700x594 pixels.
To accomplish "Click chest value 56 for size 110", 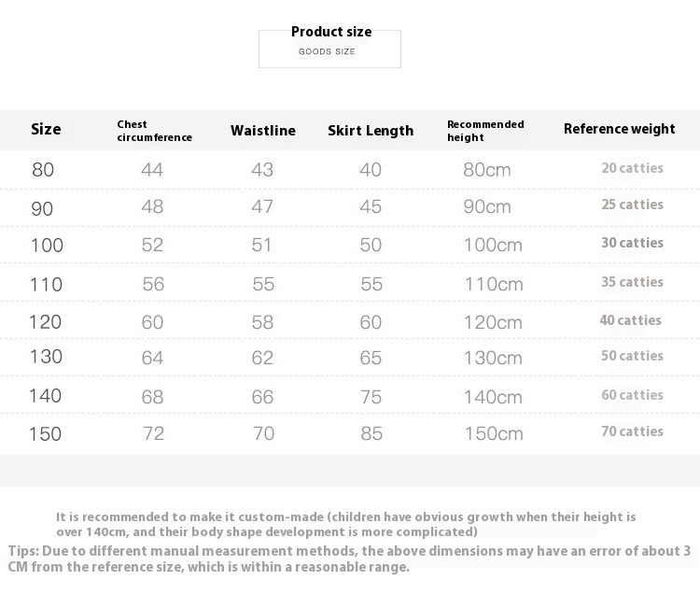I will [153, 284].
